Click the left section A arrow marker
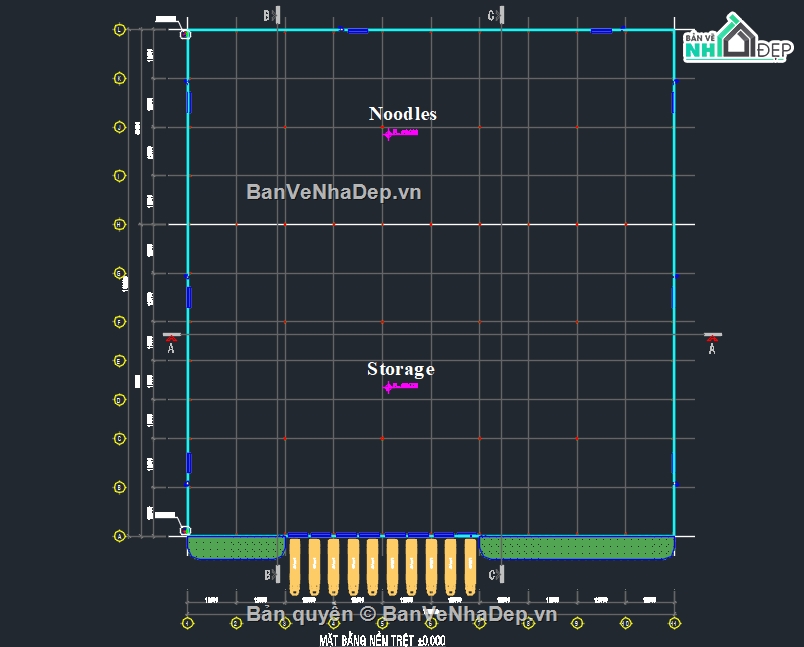The image size is (804, 647). [171, 342]
